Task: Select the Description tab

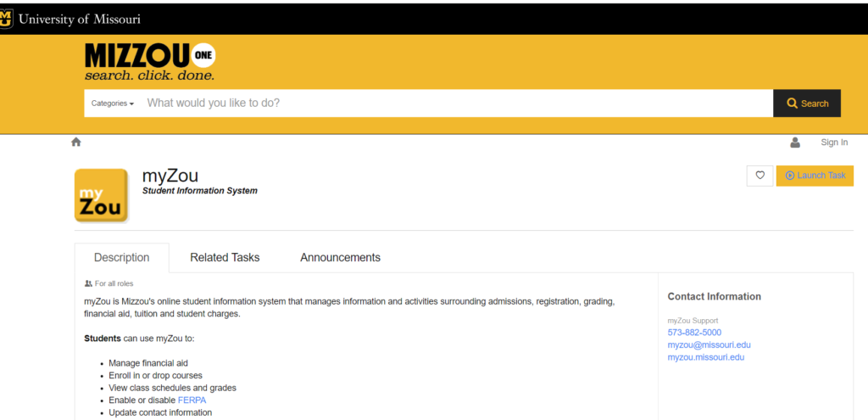Action: (122, 258)
